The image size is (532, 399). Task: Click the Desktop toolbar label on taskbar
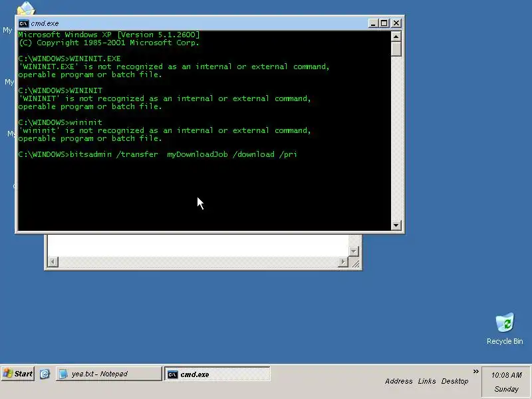click(x=455, y=381)
